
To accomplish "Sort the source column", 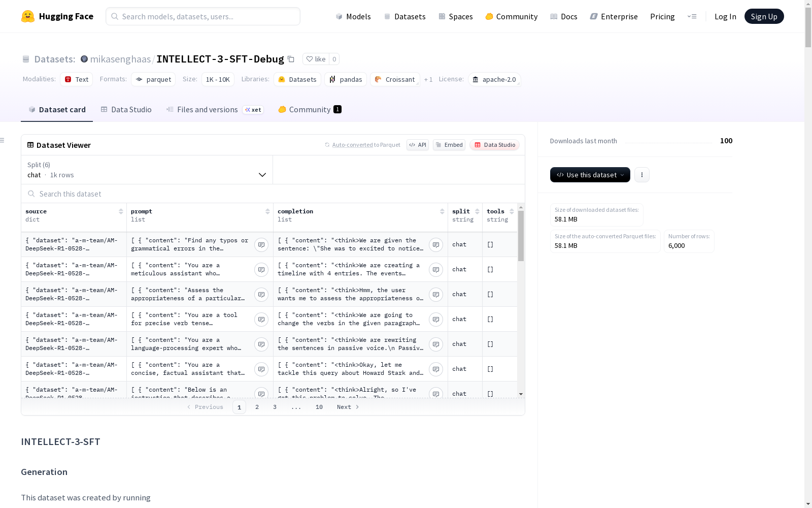I will point(121,211).
